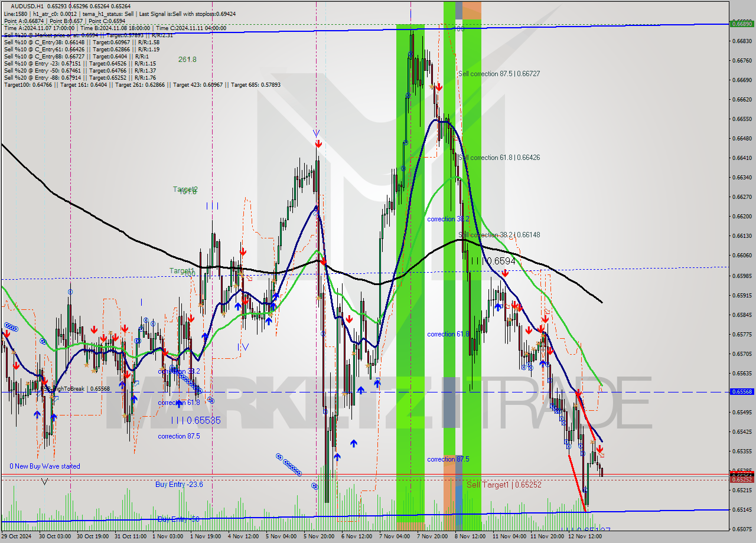This screenshot has width=756, height=543.
Task: Click the 0.65775 price axis value
Action: click(x=742, y=334)
